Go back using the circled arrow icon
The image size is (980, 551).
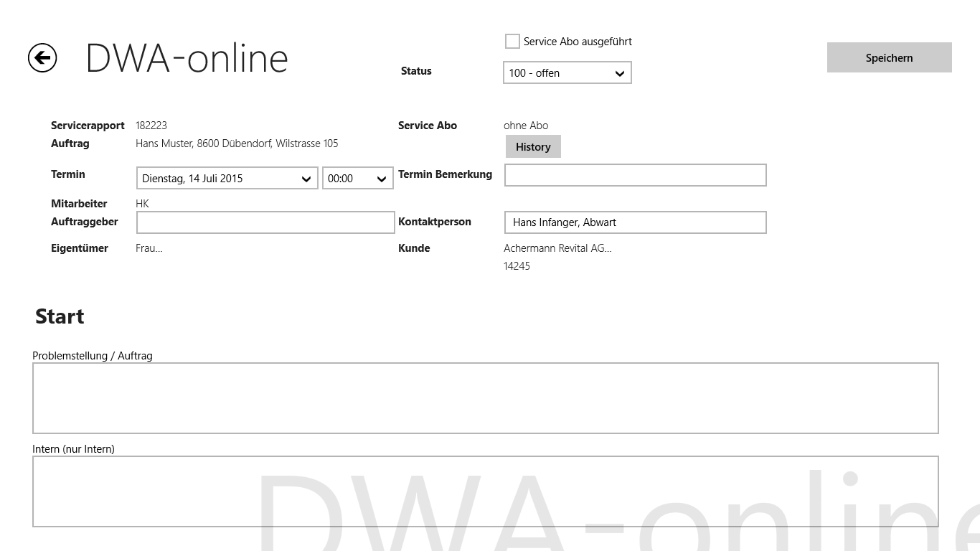(42, 58)
